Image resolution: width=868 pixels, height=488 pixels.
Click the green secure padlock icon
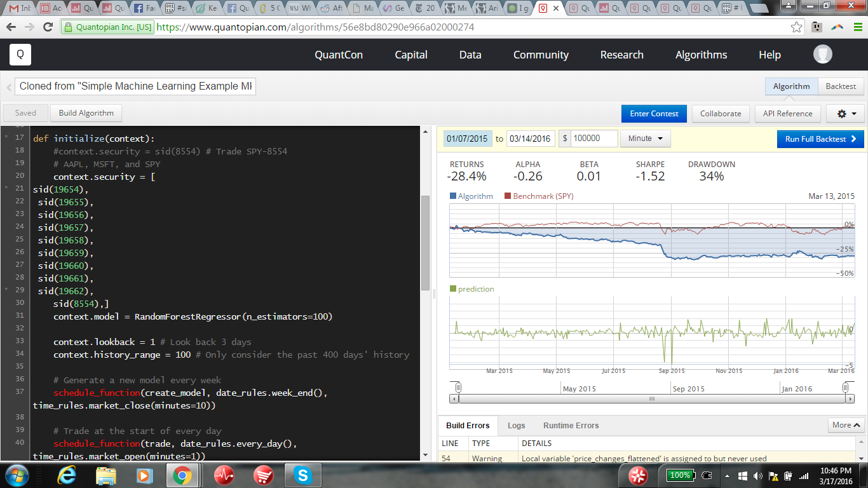pos(69,27)
